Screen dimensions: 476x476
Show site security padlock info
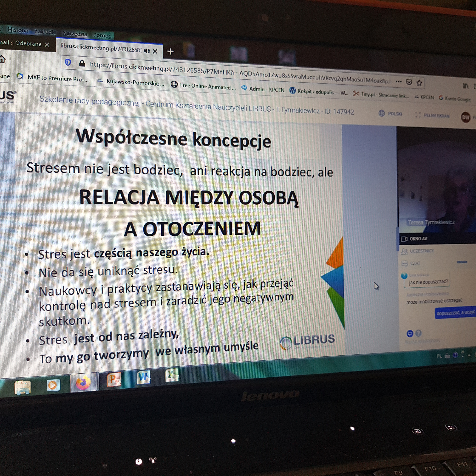pos(82,64)
